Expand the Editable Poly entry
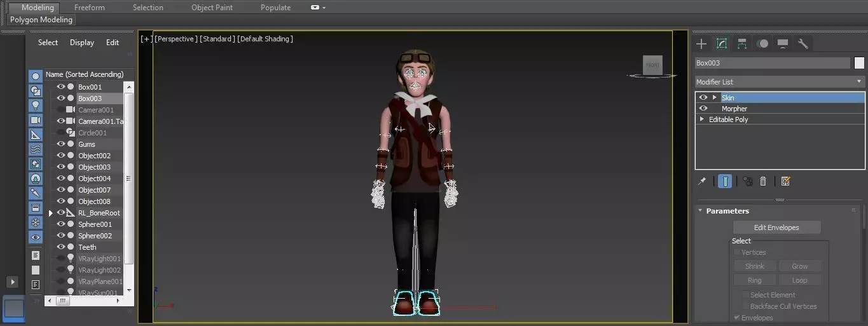The width and height of the screenshot is (868, 326). 702,119
